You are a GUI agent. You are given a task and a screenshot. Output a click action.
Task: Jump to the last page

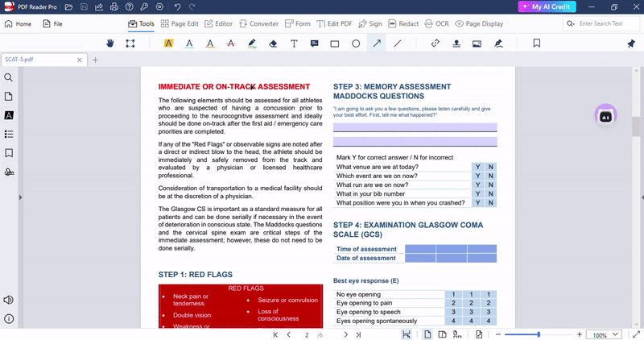(x=358, y=334)
